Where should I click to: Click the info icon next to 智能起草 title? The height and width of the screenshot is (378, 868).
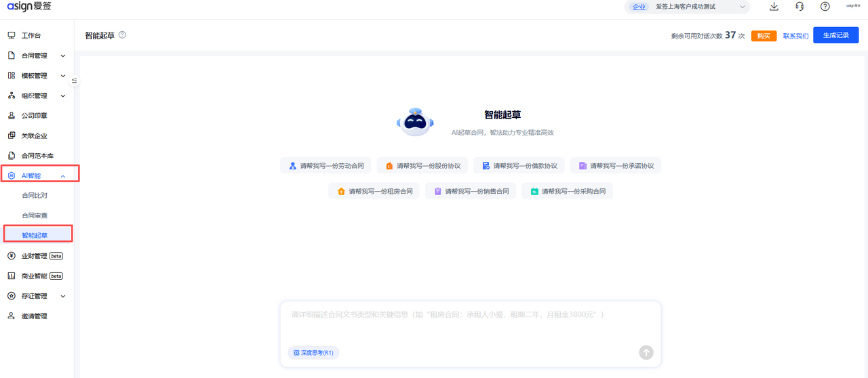122,35
